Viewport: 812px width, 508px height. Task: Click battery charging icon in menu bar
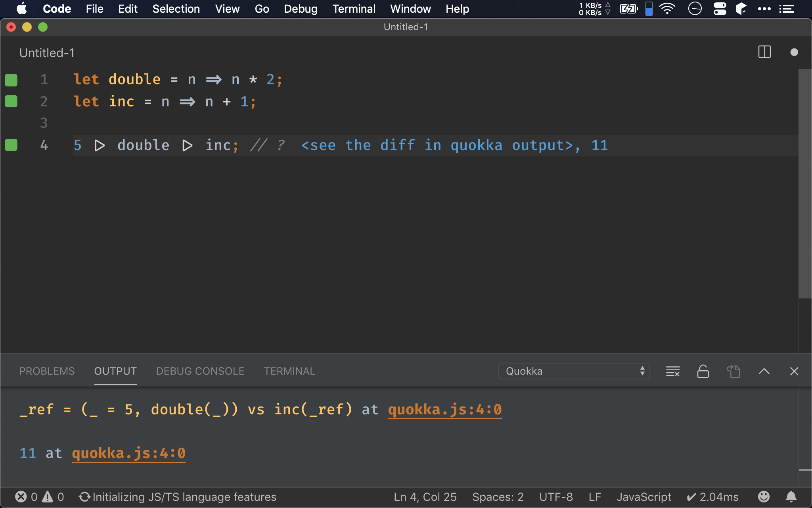tap(629, 9)
